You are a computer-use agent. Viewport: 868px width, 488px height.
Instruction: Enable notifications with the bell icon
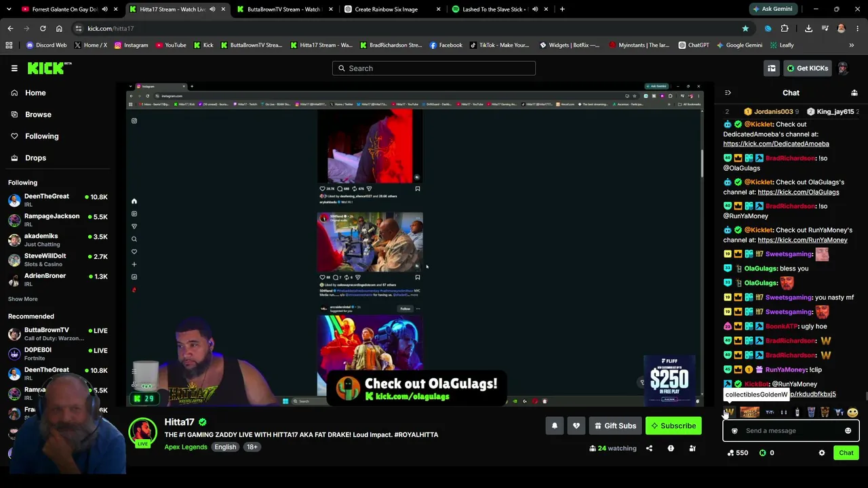tap(554, 426)
